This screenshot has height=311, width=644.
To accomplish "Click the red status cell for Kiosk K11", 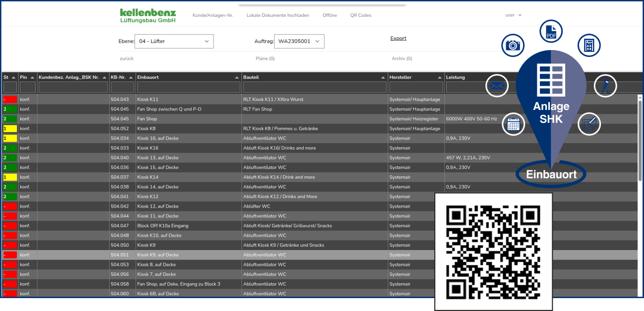I will click(x=10, y=100).
